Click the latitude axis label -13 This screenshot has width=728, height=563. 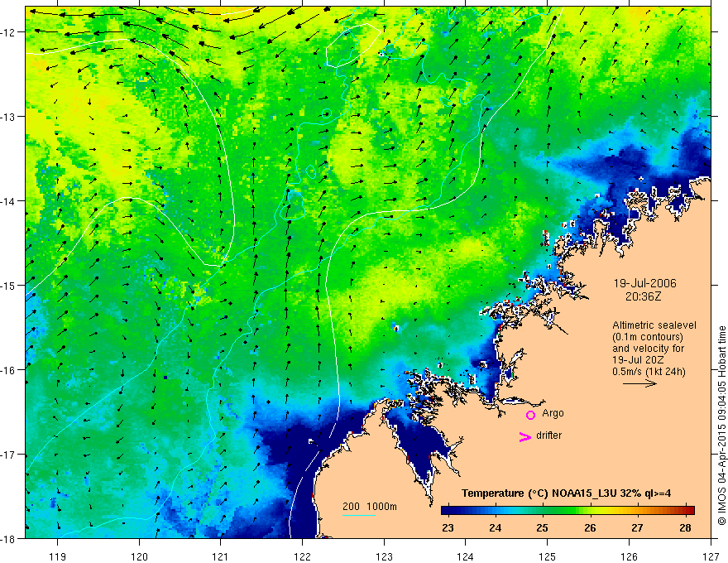pyautogui.click(x=9, y=117)
